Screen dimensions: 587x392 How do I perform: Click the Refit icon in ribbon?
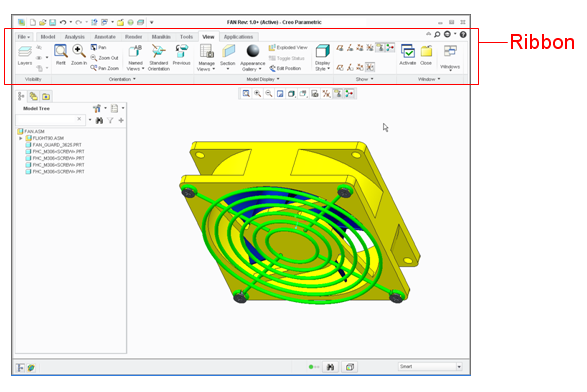61,55
